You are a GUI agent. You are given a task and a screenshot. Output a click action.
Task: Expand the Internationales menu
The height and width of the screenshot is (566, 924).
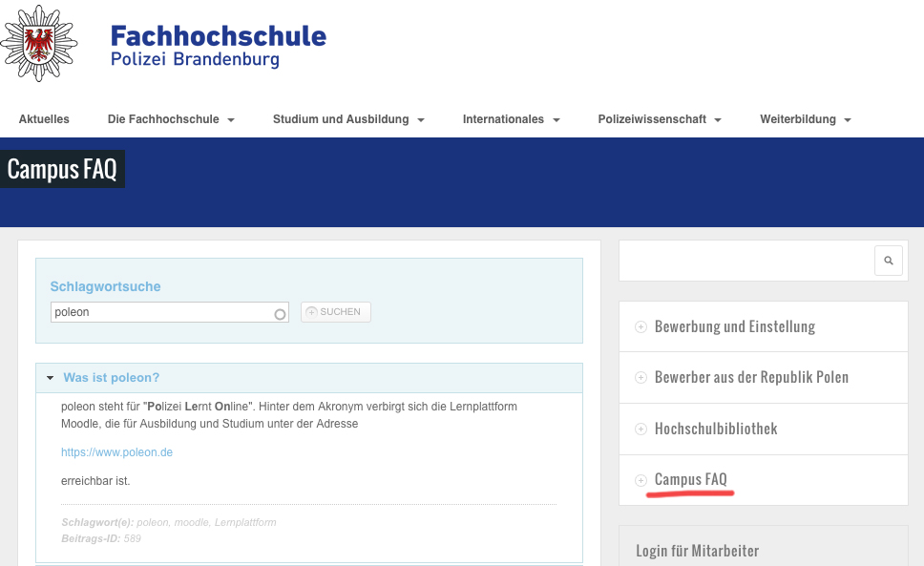coord(511,119)
